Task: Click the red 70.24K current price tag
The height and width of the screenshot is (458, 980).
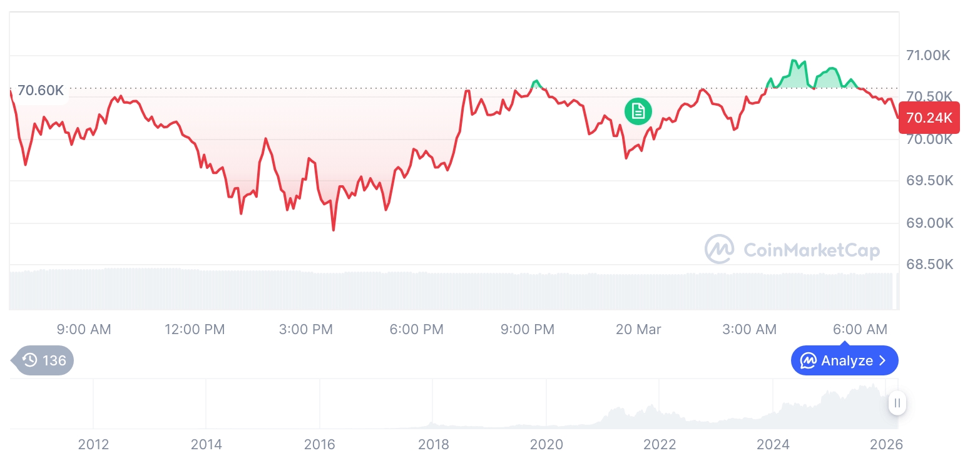Action: pos(929,118)
